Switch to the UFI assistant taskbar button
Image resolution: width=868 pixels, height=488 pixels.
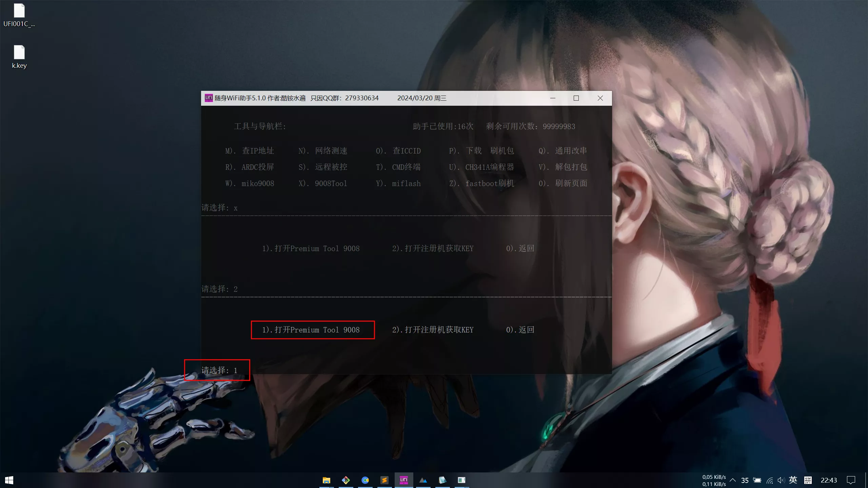403,480
